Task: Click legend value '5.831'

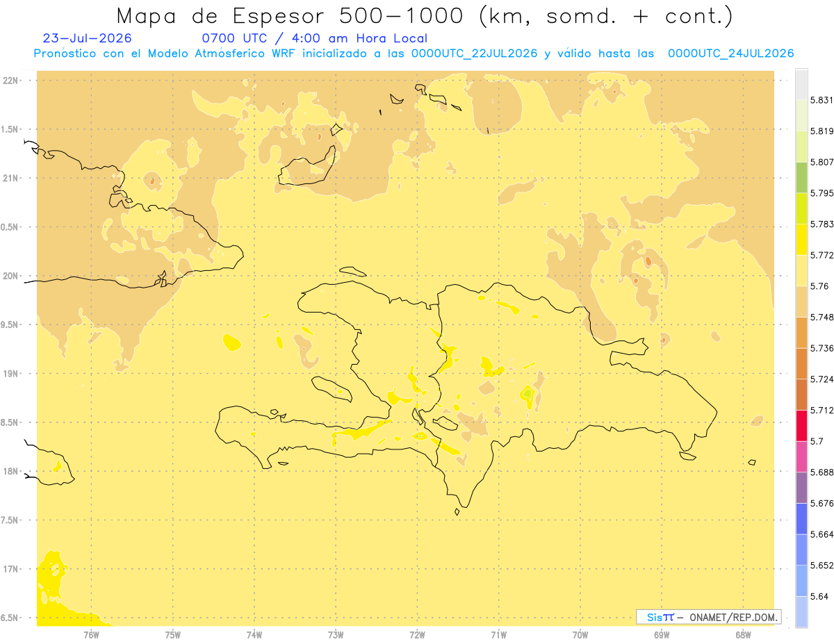Action: click(x=822, y=100)
